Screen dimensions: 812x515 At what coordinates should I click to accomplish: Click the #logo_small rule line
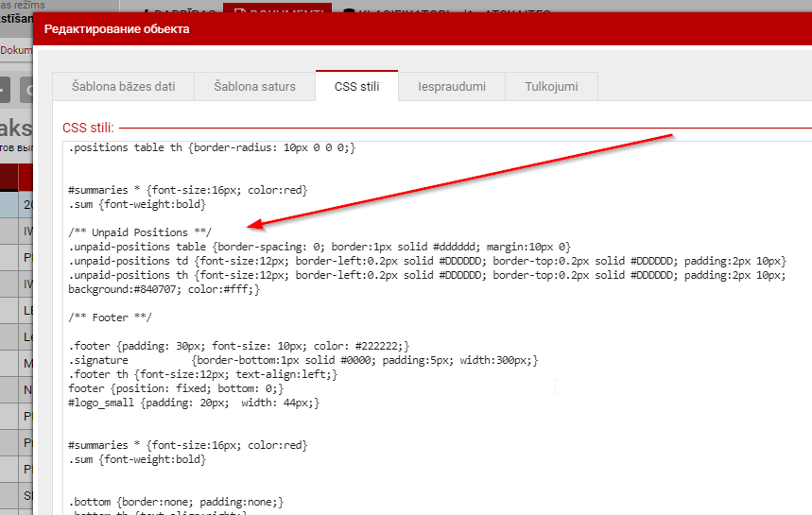point(194,403)
